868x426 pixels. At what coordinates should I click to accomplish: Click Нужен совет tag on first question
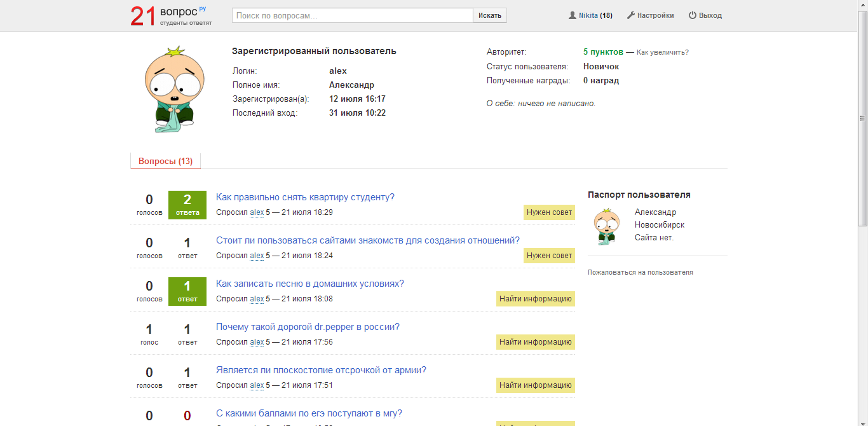549,212
